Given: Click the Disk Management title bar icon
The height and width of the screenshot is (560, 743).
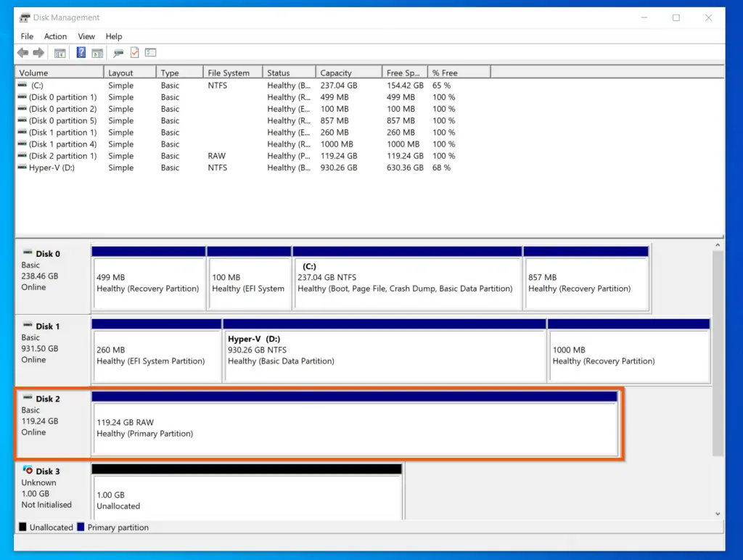Looking at the screenshot, I should tap(25, 17).
